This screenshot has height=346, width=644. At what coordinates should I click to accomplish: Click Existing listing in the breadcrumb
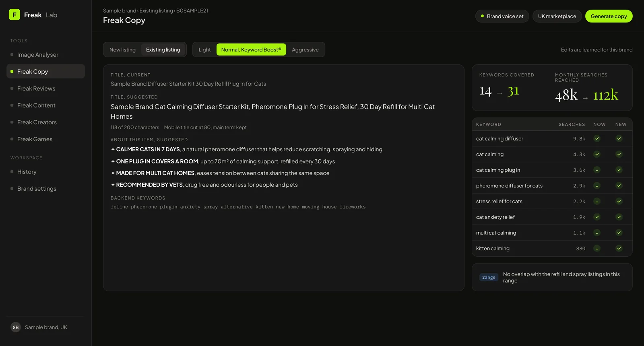tap(156, 11)
